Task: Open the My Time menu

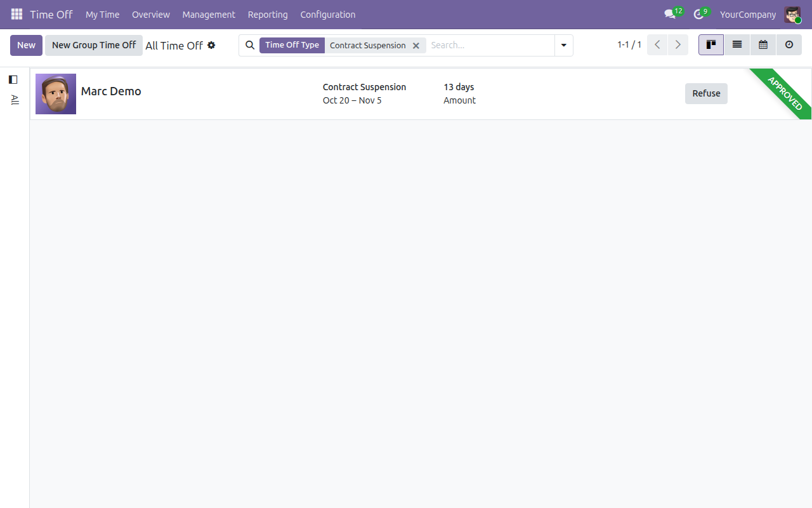Action: pos(102,14)
